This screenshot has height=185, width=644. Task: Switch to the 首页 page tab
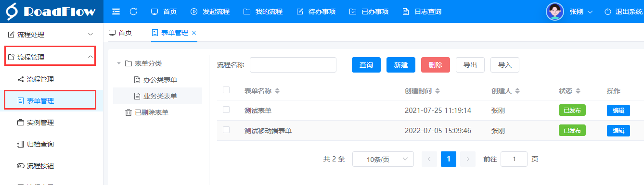point(120,33)
